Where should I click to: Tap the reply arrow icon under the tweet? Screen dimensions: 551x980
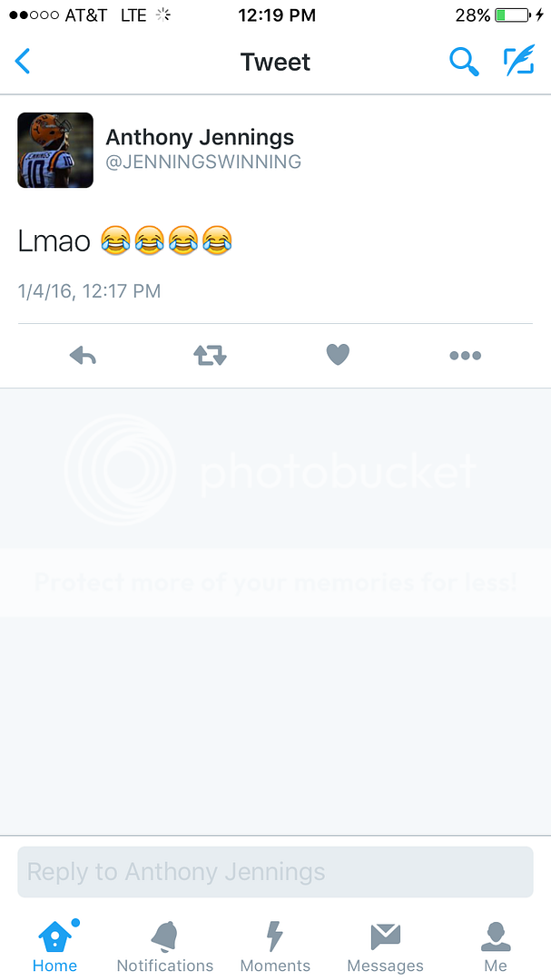pos(83,356)
